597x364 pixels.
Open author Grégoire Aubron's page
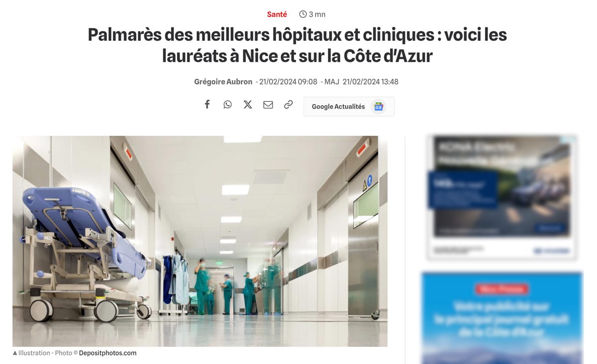click(x=223, y=82)
